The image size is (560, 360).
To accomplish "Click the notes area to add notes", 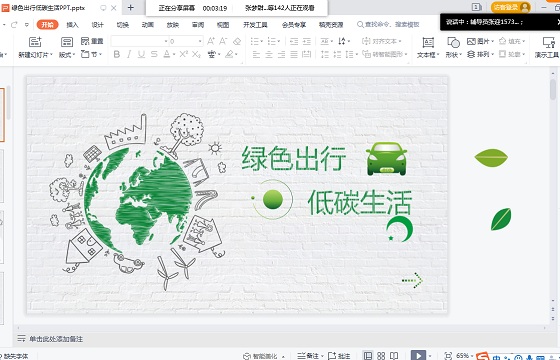I will [56, 339].
